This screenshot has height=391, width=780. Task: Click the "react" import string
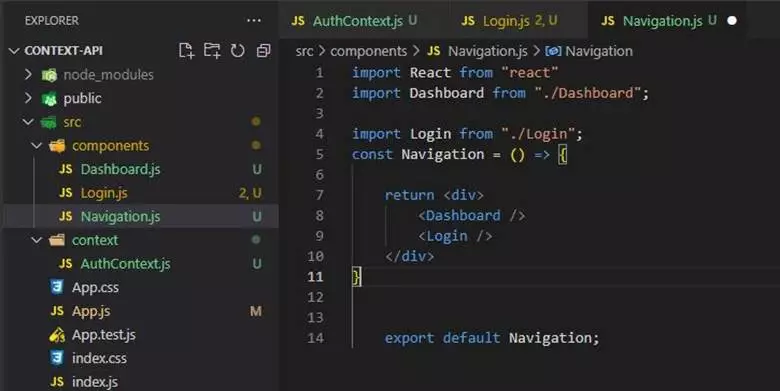(x=530, y=73)
